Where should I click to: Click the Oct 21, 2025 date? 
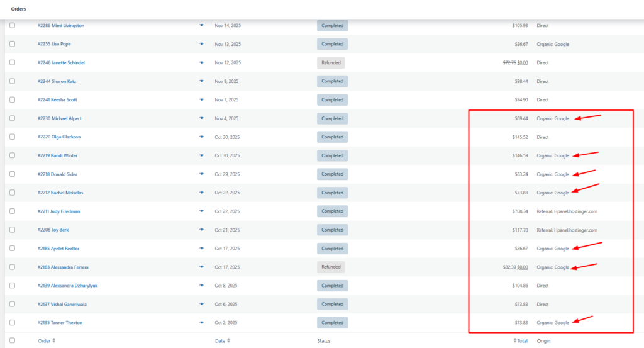(227, 230)
